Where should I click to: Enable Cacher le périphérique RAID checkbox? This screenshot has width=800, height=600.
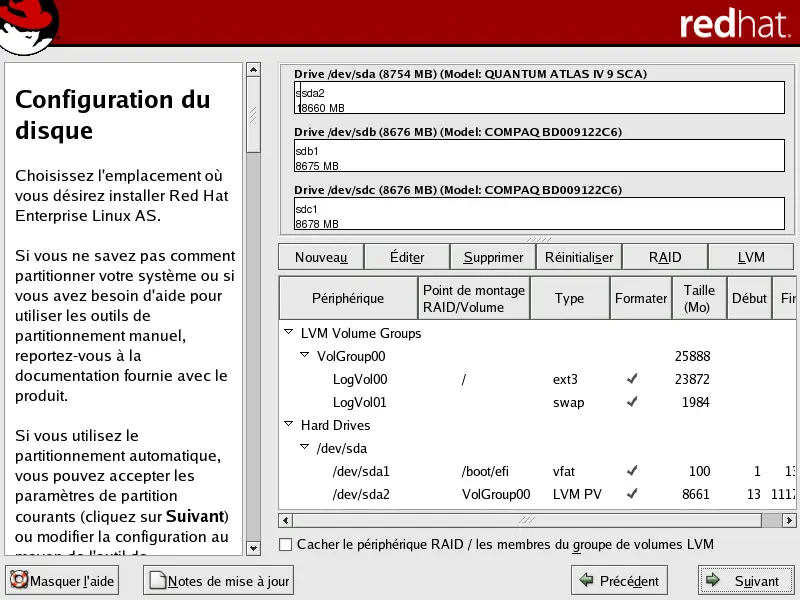(x=286, y=545)
